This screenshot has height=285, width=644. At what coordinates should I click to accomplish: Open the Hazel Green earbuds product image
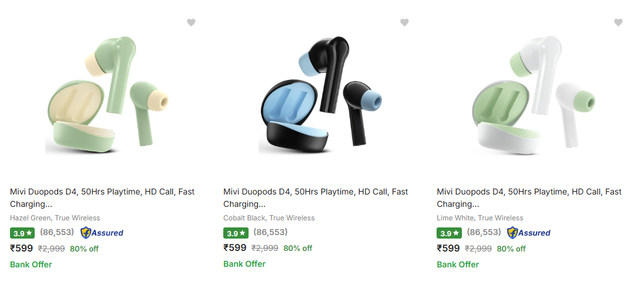[x=106, y=94]
